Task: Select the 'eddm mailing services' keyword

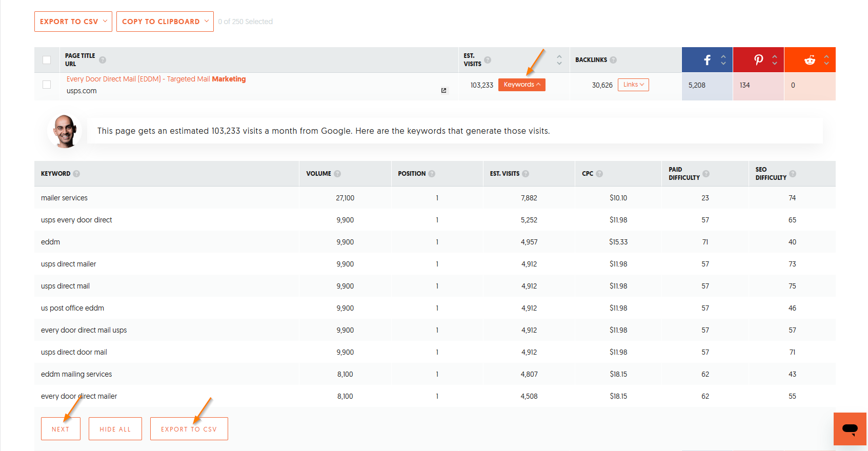Action: [x=76, y=374]
